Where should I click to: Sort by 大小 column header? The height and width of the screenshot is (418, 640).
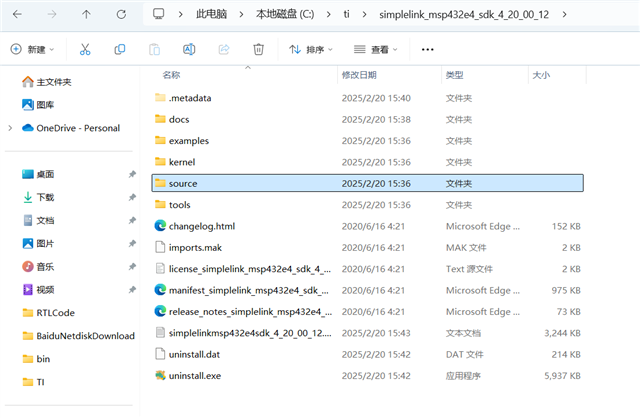(x=541, y=75)
